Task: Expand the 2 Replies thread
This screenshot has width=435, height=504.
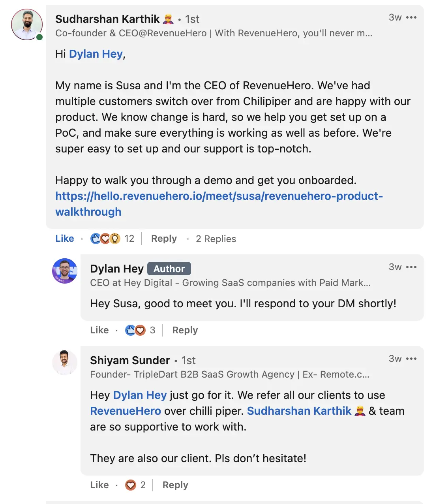Action: 216,239
